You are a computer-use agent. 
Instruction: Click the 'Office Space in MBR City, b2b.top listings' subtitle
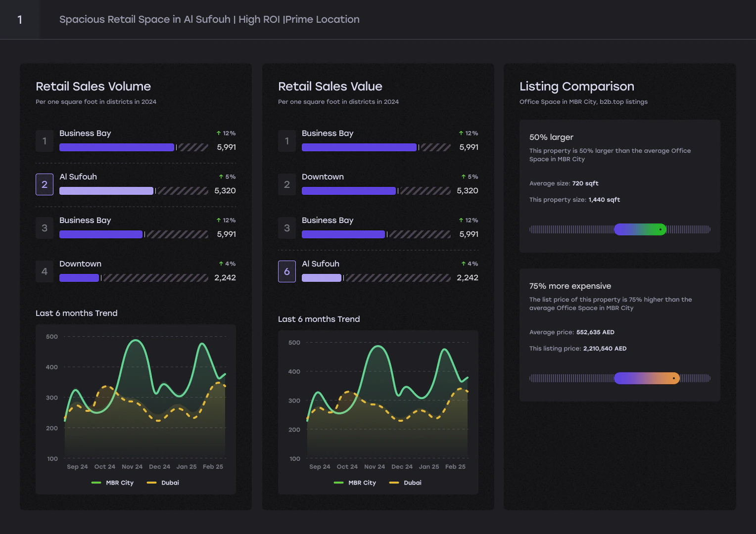(x=583, y=102)
